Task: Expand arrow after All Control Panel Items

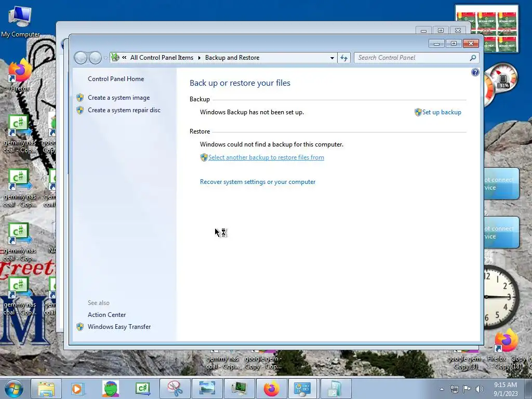Action: pyautogui.click(x=199, y=58)
